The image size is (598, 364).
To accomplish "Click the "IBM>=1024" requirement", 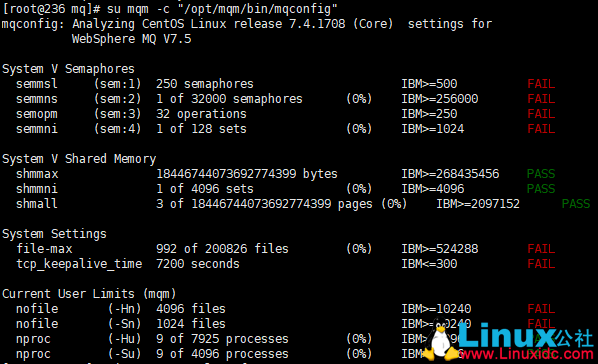I will (x=432, y=129).
